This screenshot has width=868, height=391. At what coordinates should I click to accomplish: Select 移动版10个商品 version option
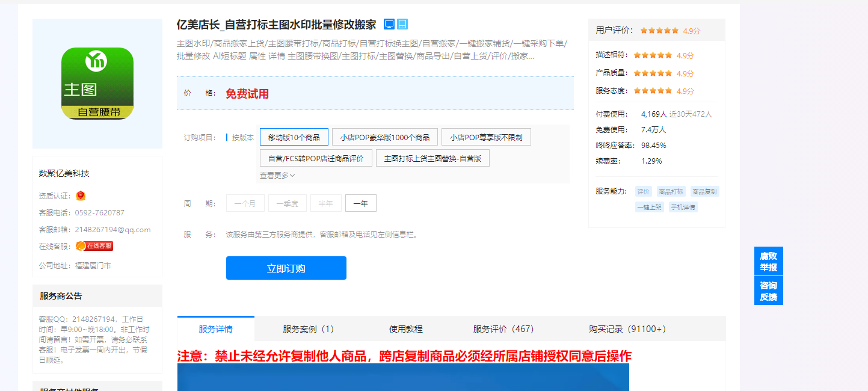(294, 137)
